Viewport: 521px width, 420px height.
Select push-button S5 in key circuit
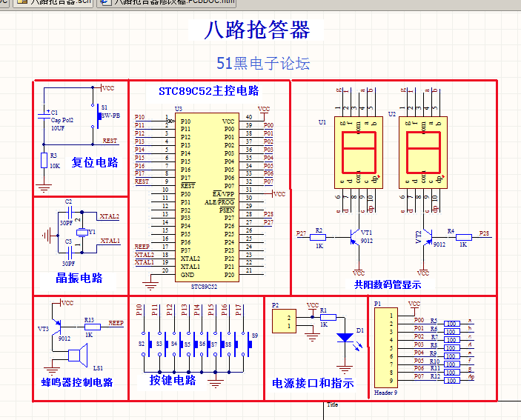[x=191, y=344]
